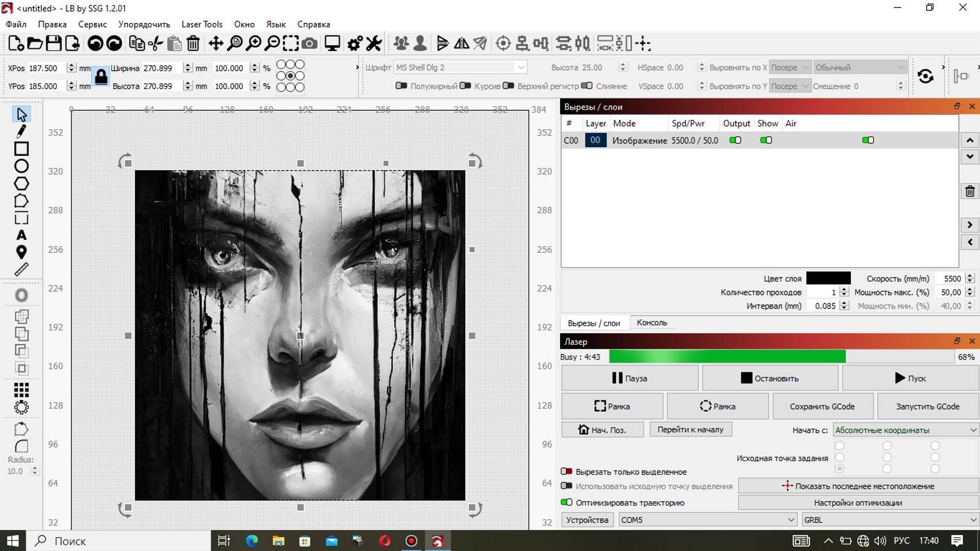
Task: Toggle Оптимизировать траекторию switch
Action: (x=566, y=502)
